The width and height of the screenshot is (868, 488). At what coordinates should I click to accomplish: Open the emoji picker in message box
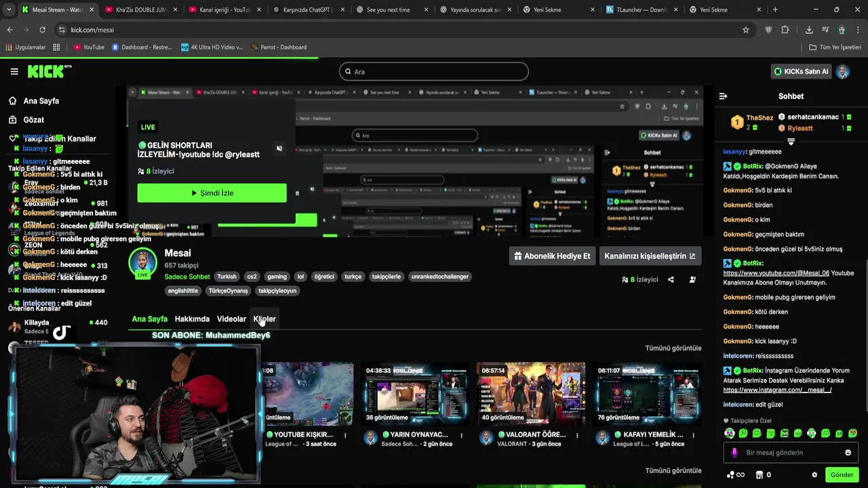tap(848, 453)
